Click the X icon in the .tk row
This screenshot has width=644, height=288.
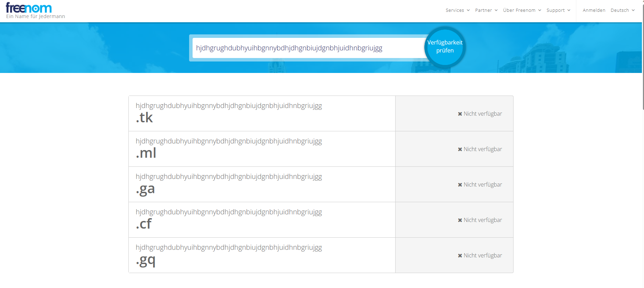[460, 114]
